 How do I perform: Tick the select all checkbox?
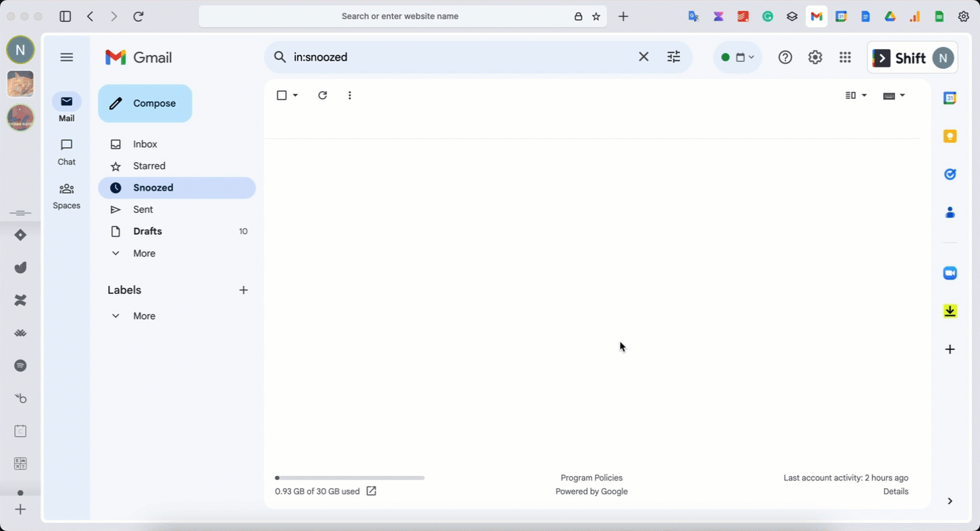click(282, 95)
